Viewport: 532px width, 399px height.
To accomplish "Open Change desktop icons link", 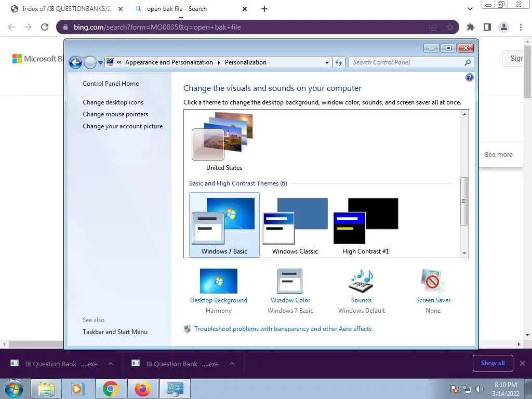I will point(113,102).
